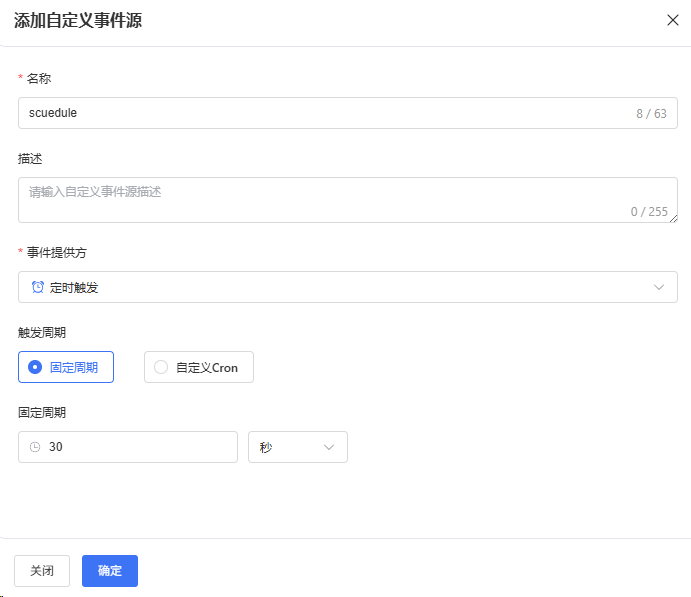Choose the 自定义Cron radio option
This screenshot has height=597, width=691.
pyautogui.click(x=198, y=367)
